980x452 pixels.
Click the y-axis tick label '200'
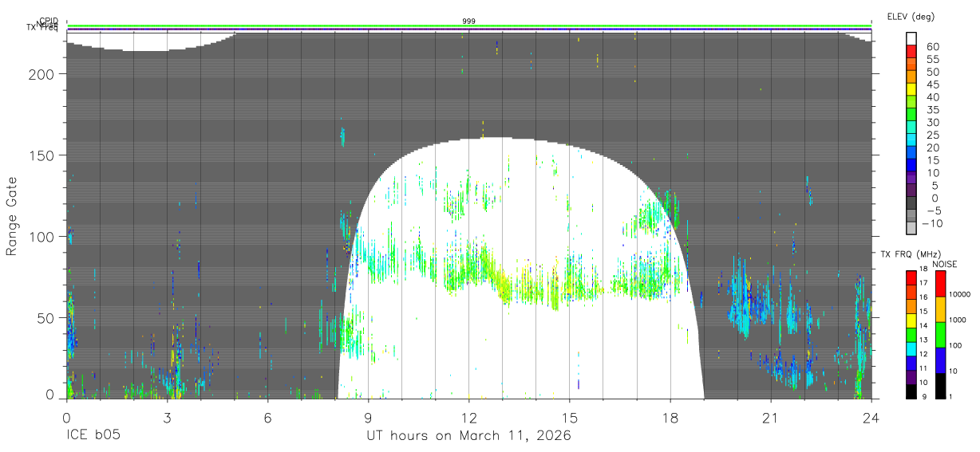click(42, 73)
